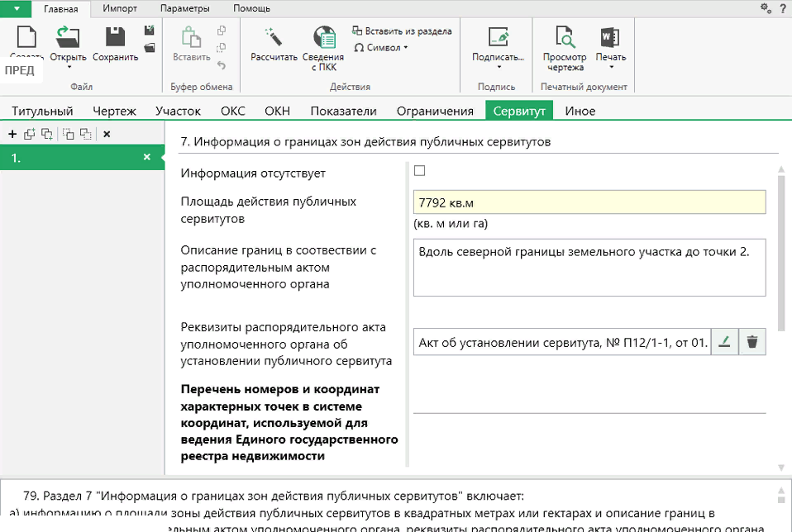The image size is (792, 532).
Task: Check the Информация отсутствует checkbox
Action: click(x=419, y=171)
